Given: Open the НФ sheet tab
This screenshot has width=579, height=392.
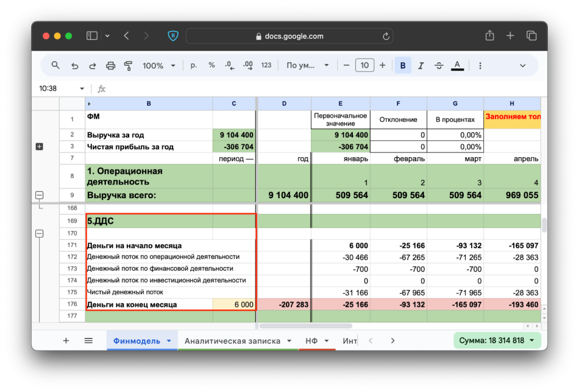Looking at the screenshot, I should [x=311, y=341].
